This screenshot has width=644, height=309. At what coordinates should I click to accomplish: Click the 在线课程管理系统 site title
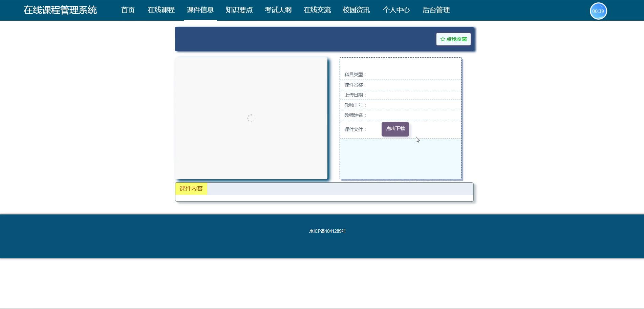point(60,10)
